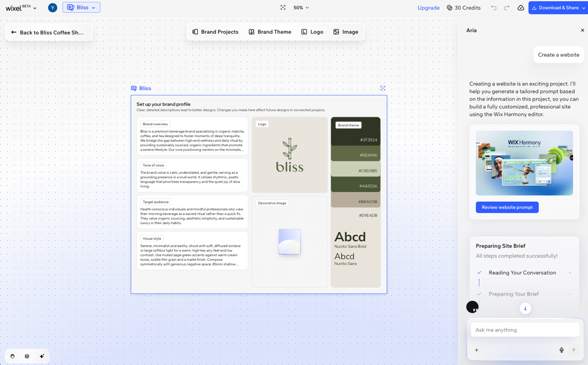The height and width of the screenshot is (365, 588).
Task: Open the Brand Projects tab
Action: point(215,32)
